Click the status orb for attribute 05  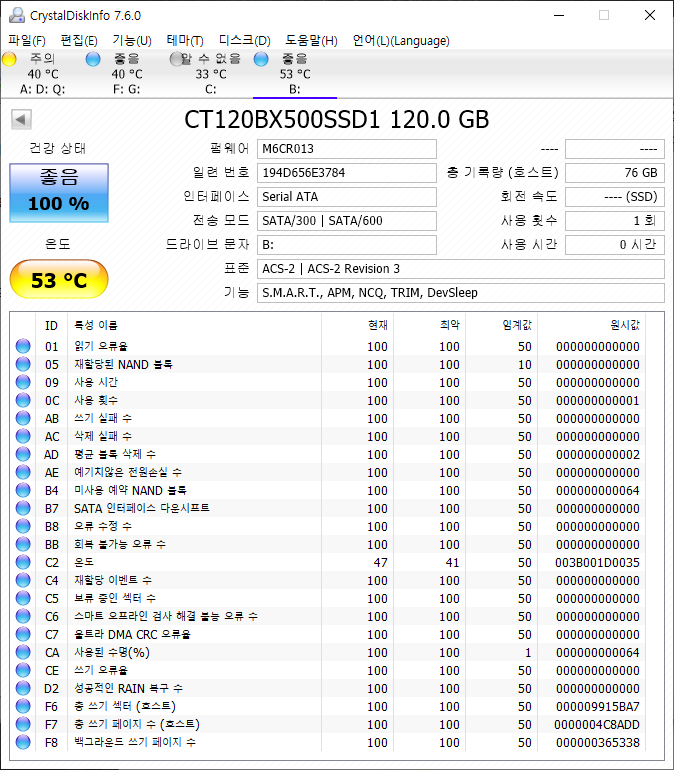(23, 364)
